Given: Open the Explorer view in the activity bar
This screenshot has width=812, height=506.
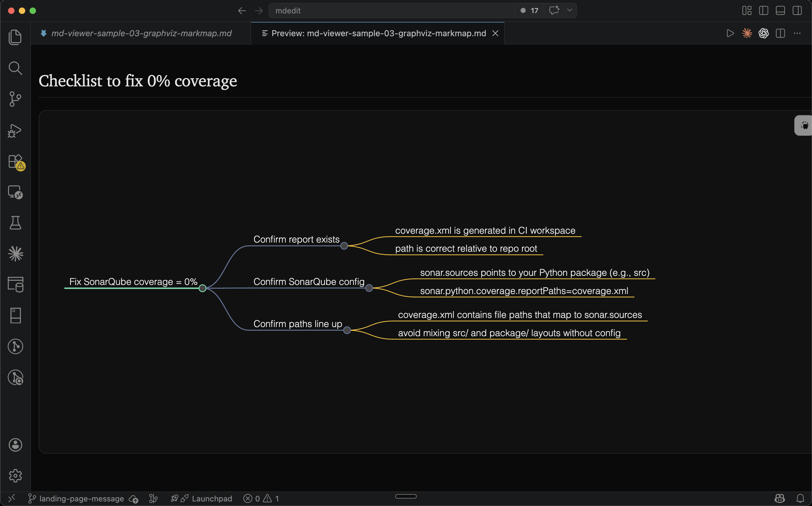Looking at the screenshot, I should pyautogui.click(x=15, y=37).
